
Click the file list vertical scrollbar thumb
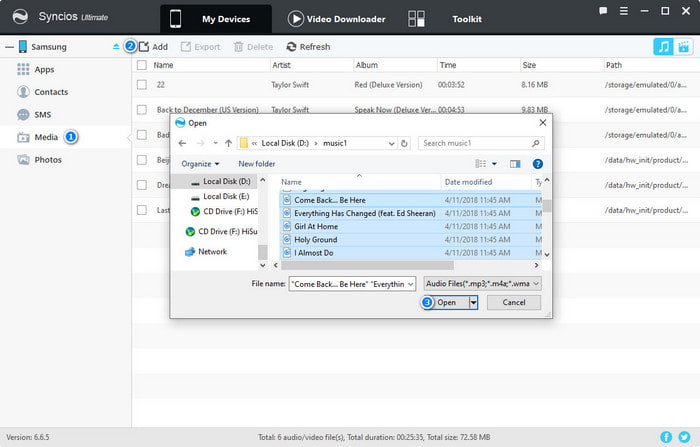coord(547,205)
